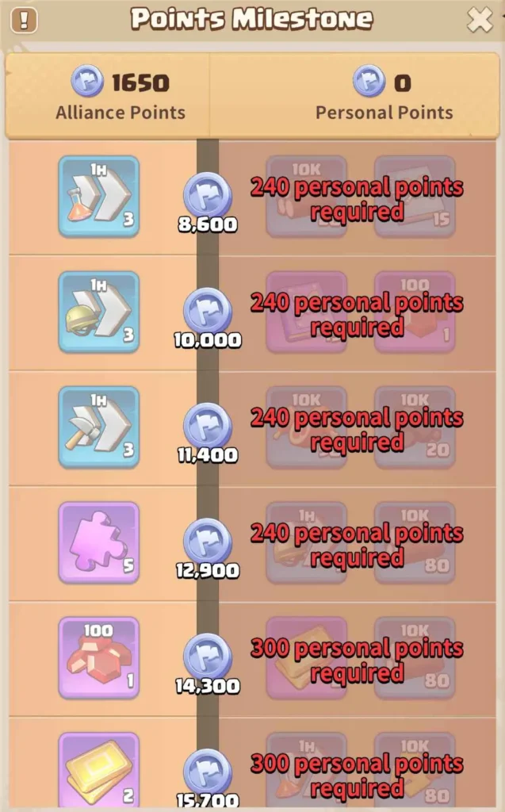Click the 11,400 milestone flag marker
Image resolution: width=505 pixels, height=812 pixels.
208,426
